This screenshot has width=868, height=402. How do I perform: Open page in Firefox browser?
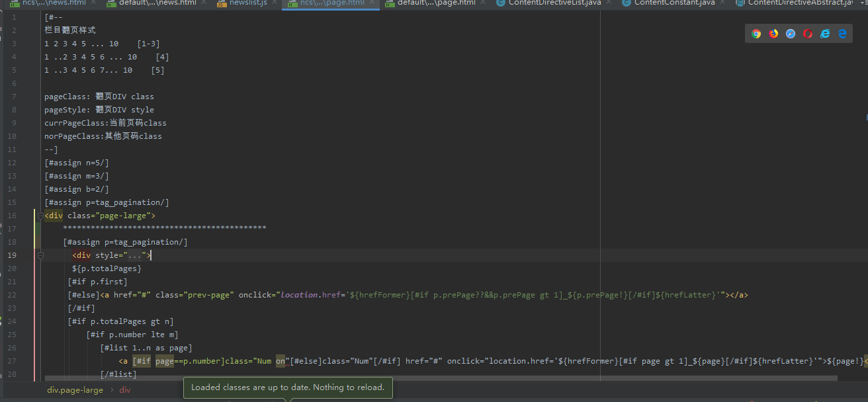773,34
